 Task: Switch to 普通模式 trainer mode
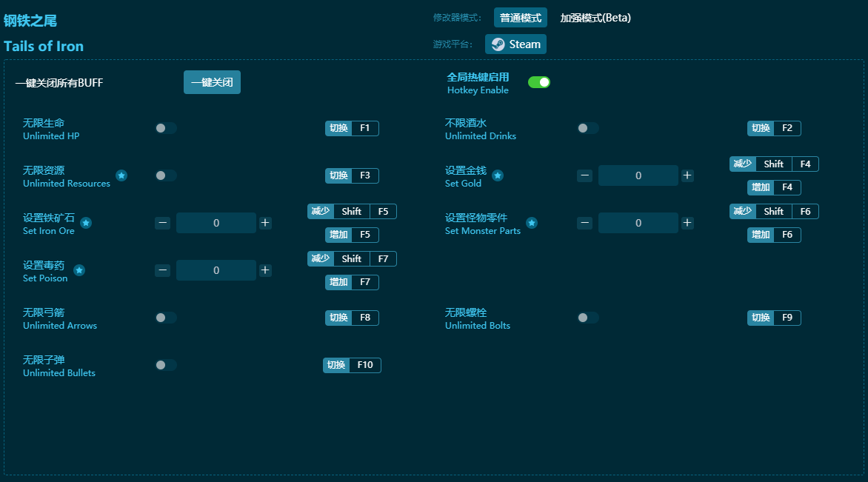(x=520, y=18)
